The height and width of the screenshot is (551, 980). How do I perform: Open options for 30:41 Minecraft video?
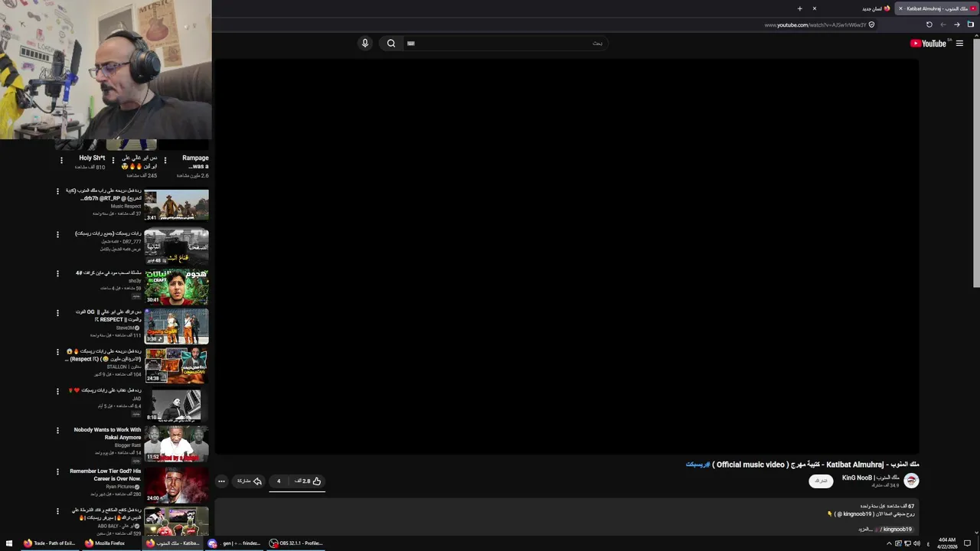[x=57, y=274]
